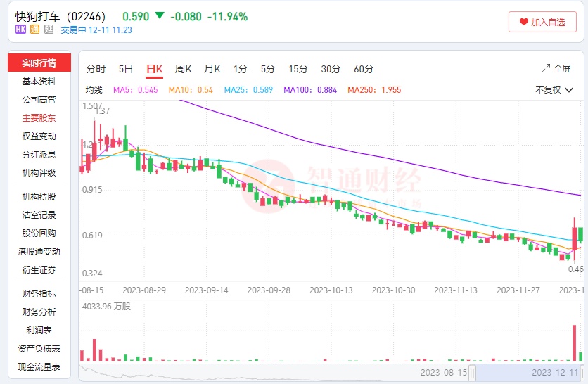Click the purple HK market badge
588x384 pixels.
(20, 30)
